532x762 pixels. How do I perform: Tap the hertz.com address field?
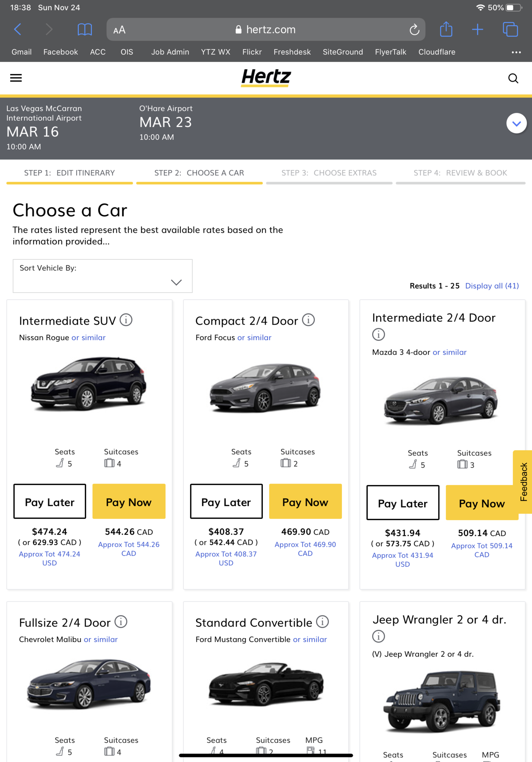pyautogui.click(x=266, y=29)
